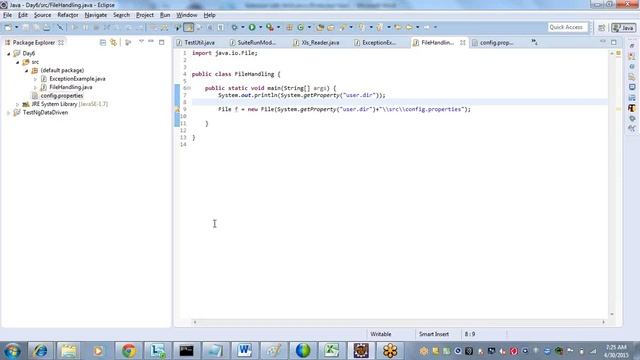This screenshot has width=640, height=360.
Task: Collapse main method fold on line 6
Action: point(189,88)
